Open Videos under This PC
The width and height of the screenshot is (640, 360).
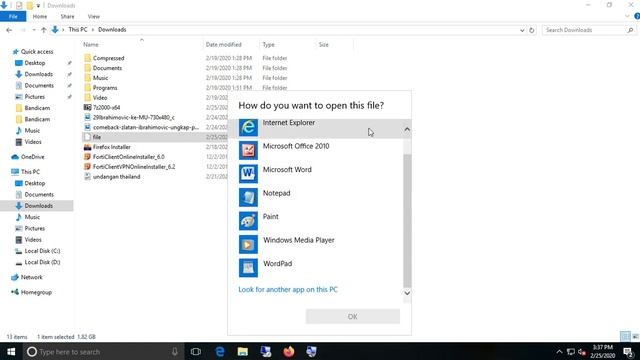point(33,240)
